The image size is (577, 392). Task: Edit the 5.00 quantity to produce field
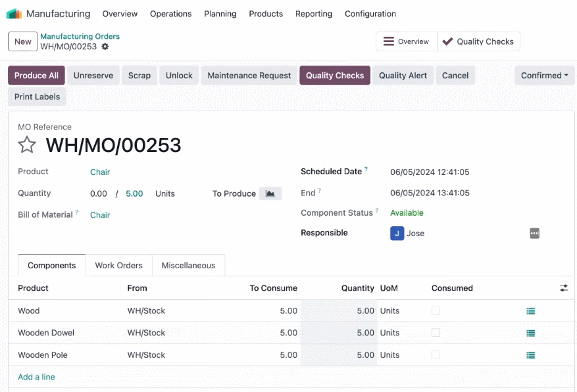click(134, 194)
